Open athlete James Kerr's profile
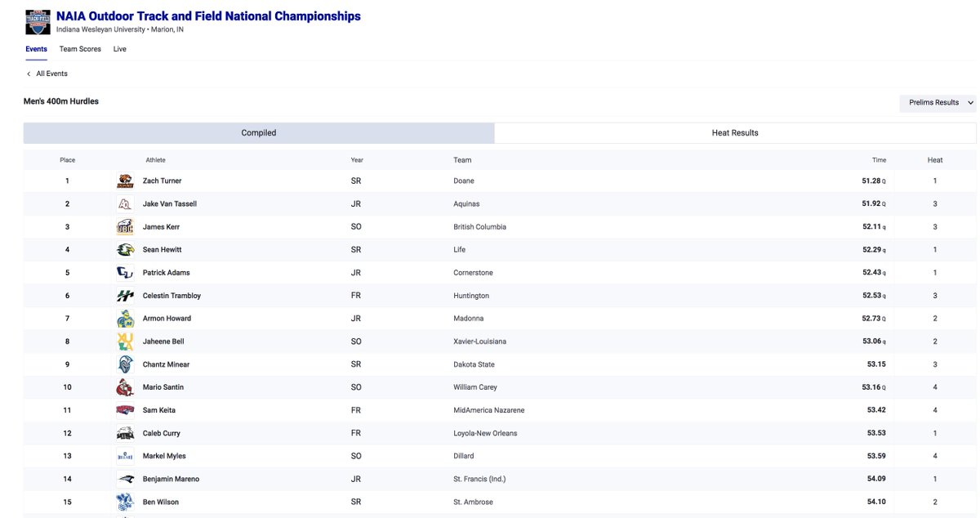This screenshot has height=518, width=980. pos(161,227)
